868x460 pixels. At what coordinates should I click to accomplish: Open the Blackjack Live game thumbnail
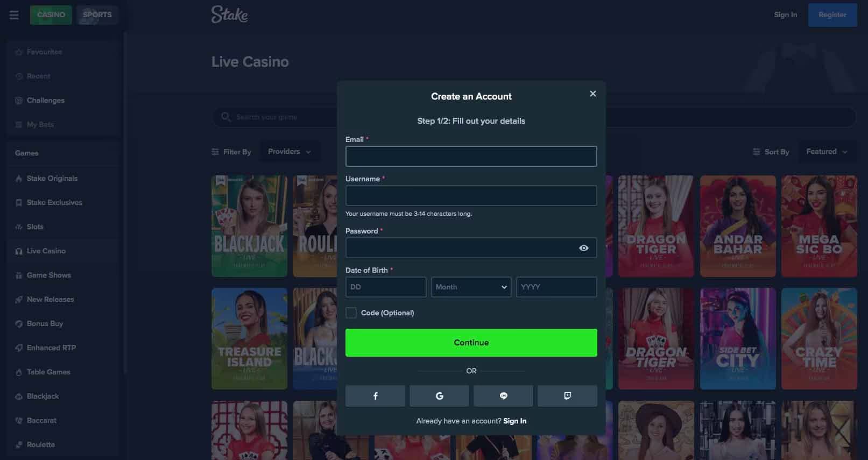249,226
